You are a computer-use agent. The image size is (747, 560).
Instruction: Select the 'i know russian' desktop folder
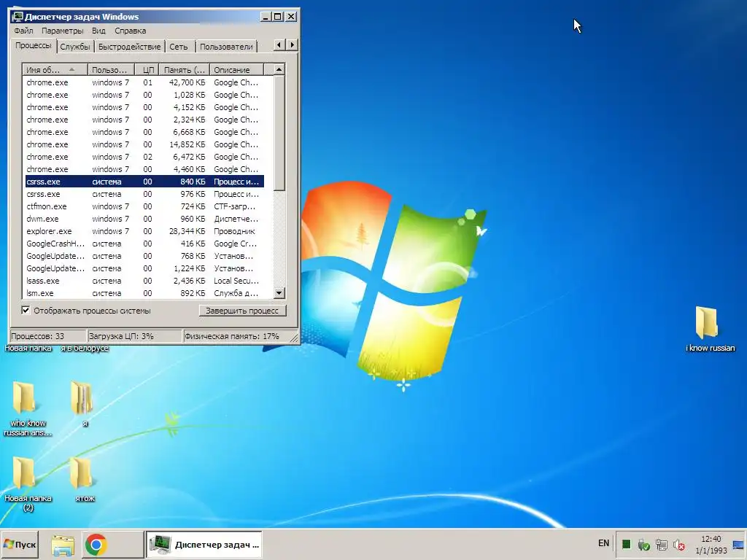tap(710, 330)
